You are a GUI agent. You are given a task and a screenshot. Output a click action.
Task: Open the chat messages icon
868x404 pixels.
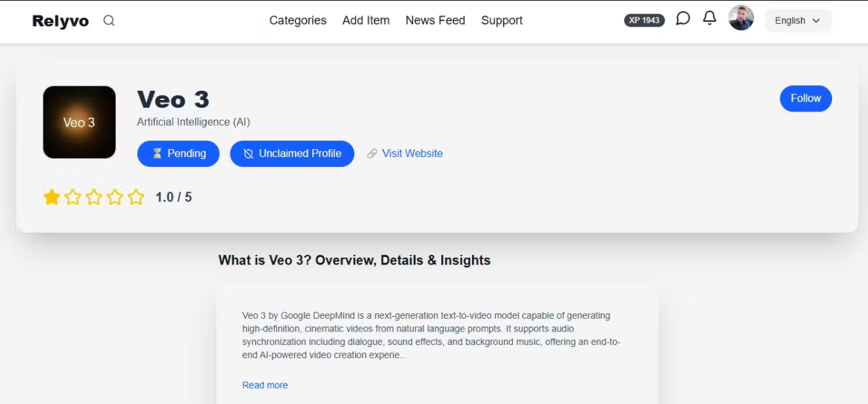683,18
